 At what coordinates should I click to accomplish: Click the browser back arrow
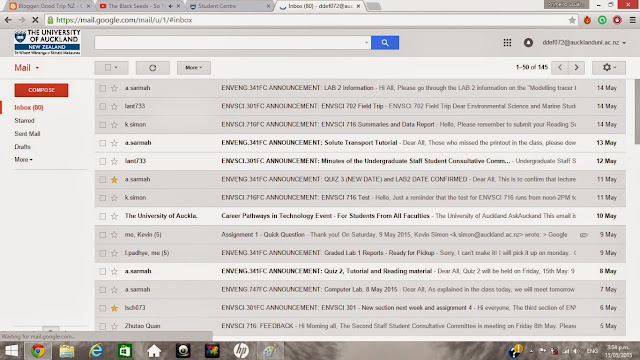tap(8, 20)
